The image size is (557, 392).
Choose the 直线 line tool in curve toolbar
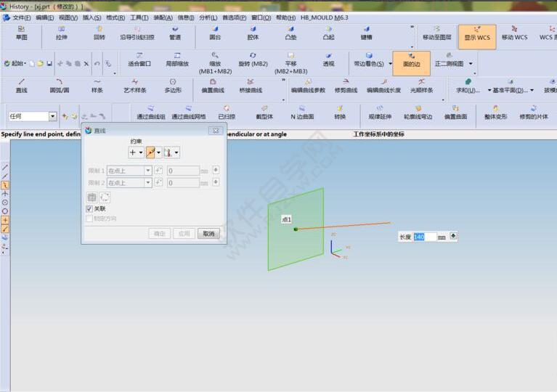pos(21,86)
